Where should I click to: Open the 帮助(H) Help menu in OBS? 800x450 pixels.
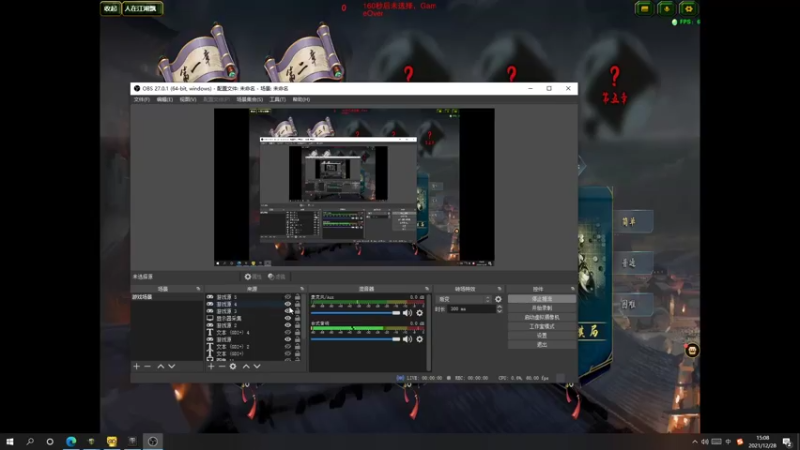click(301, 99)
